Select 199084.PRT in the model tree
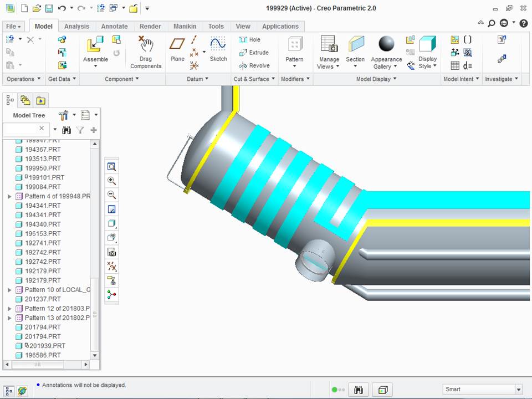This screenshot has height=399, width=532. tap(43, 187)
